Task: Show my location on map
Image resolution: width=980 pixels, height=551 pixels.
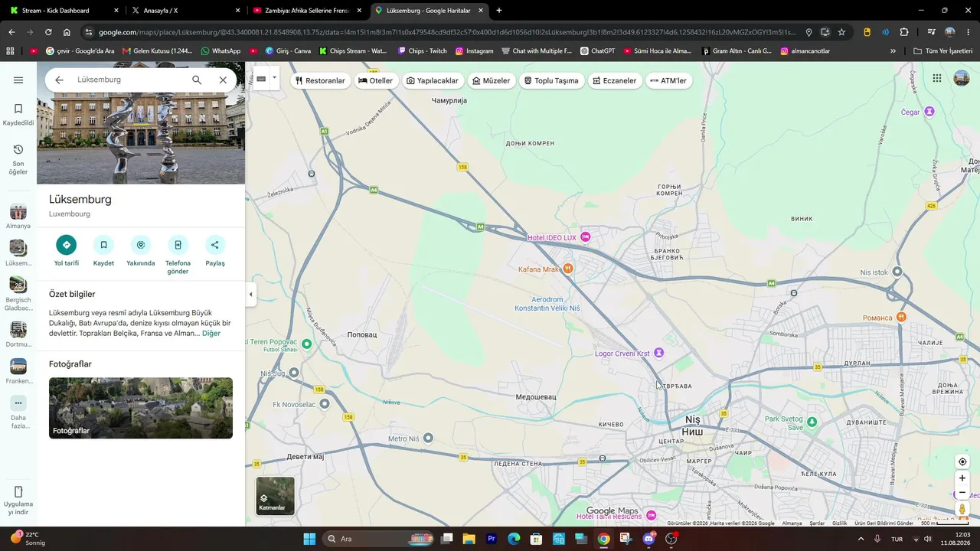Action: click(962, 461)
